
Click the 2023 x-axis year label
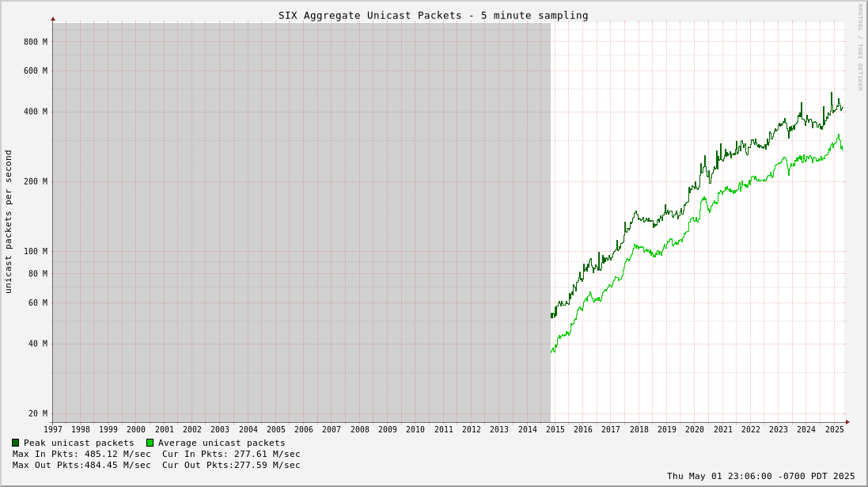[x=779, y=429]
